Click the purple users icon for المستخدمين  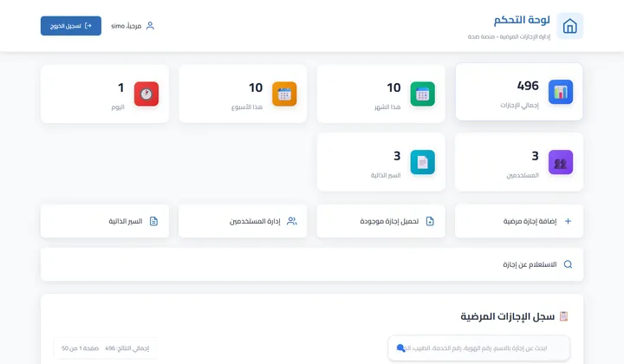[x=561, y=162]
